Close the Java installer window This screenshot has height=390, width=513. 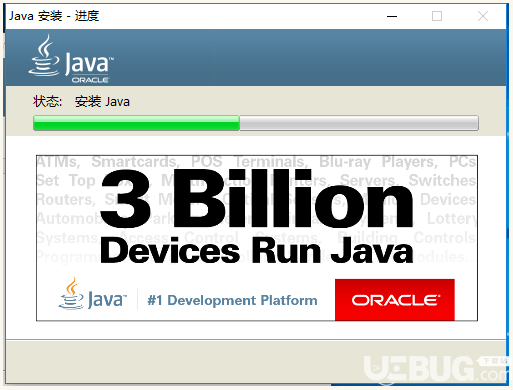[483, 16]
